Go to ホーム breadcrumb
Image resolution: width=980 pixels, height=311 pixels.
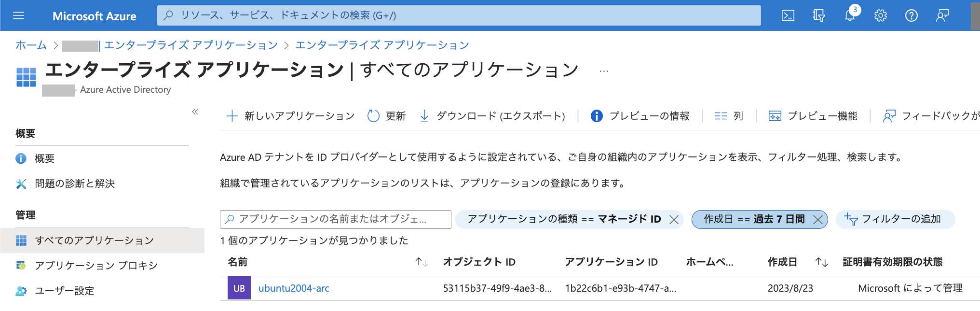(31, 45)
